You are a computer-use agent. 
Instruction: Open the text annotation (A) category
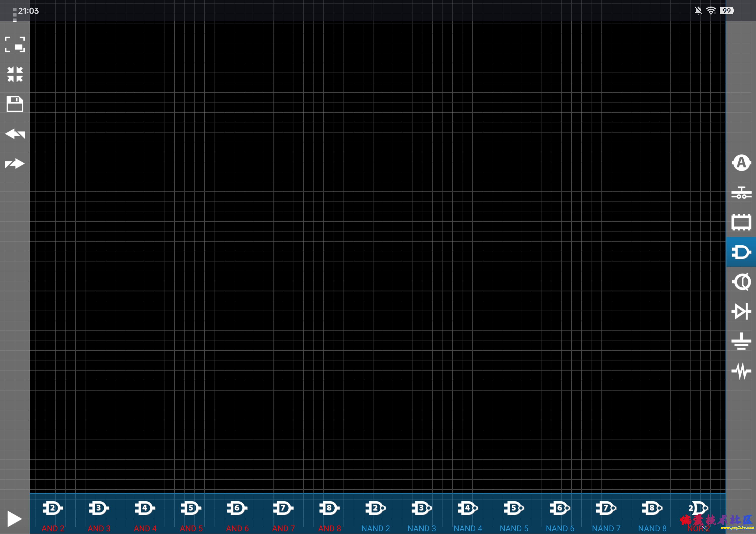(x=741, y=163)
